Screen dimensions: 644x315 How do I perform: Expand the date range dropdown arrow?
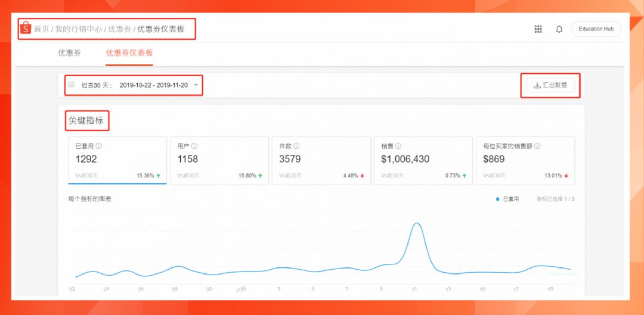196,85
